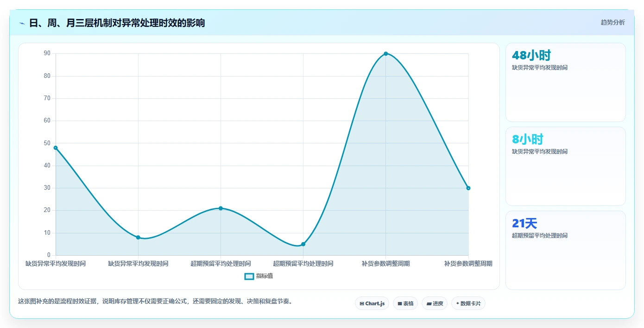Click the 8小时 value card
The image size is (644, 328).
tap(566, 166)
